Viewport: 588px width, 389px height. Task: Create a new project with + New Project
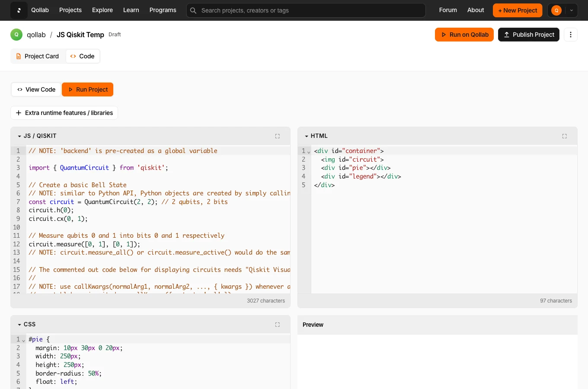click(x=518, y=10)
